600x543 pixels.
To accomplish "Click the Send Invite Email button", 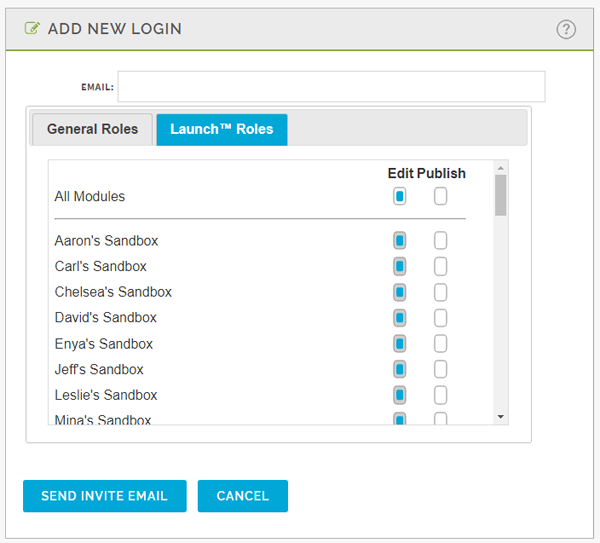I will (x=105, y=496).
